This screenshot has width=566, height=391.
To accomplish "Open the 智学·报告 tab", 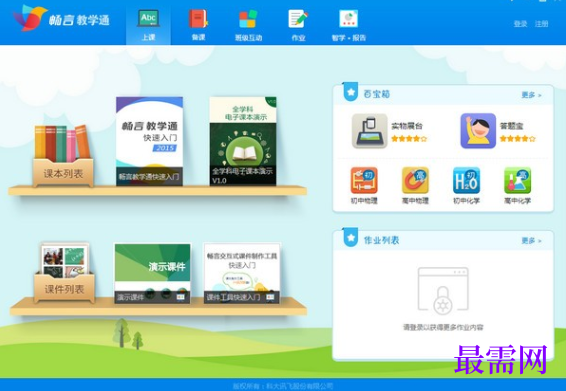I will click(x=348, y=25).
